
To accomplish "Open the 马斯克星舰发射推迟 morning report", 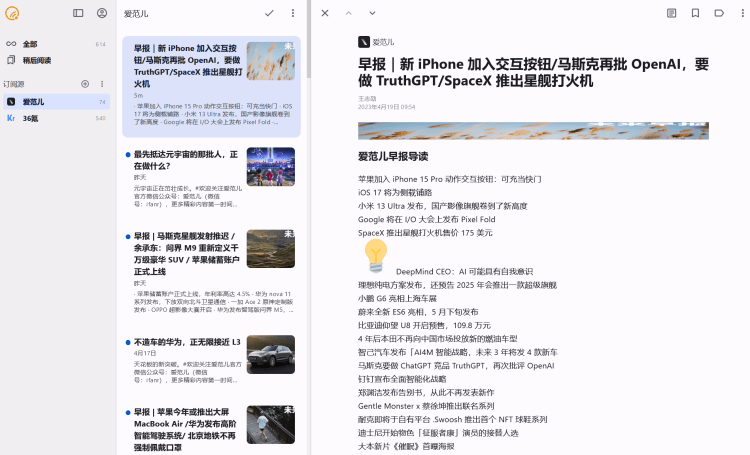I will click(211, 272).
